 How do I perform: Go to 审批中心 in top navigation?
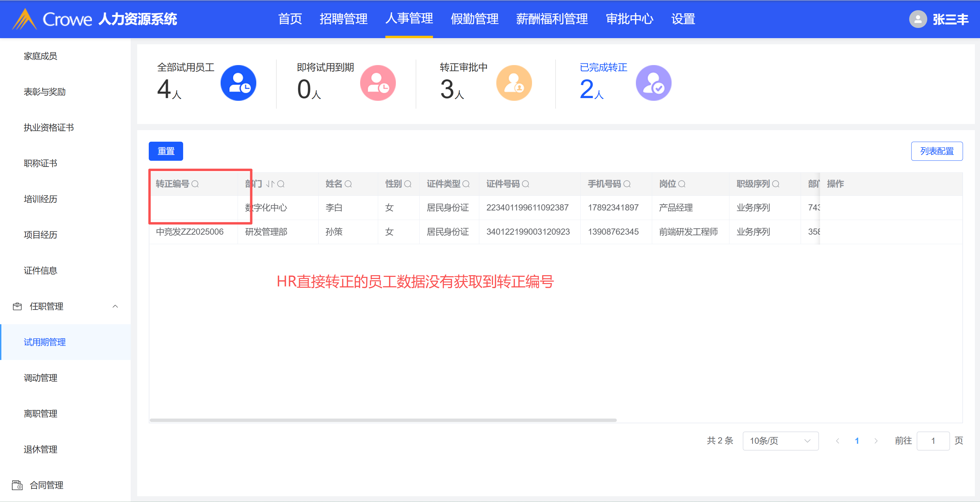[x=629, y=19]
